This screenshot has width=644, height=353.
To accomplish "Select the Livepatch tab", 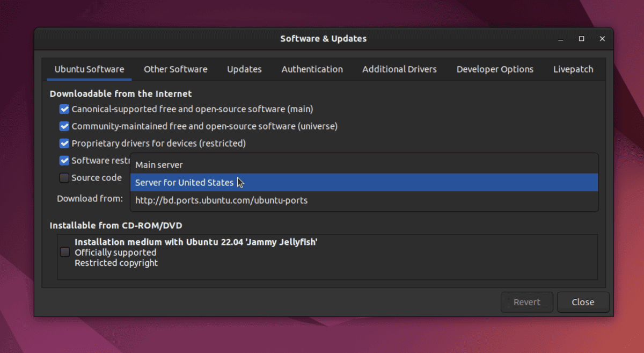I will pyautogui.click(x=573, y=69).
